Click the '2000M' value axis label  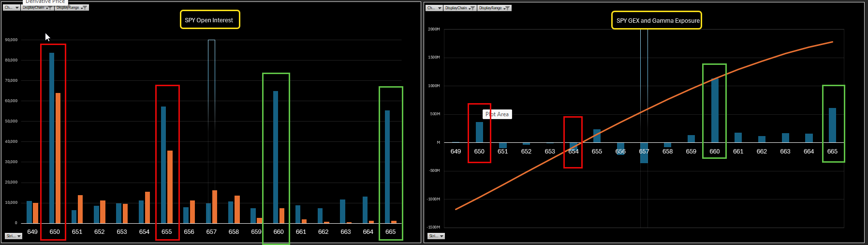point(434,29)
